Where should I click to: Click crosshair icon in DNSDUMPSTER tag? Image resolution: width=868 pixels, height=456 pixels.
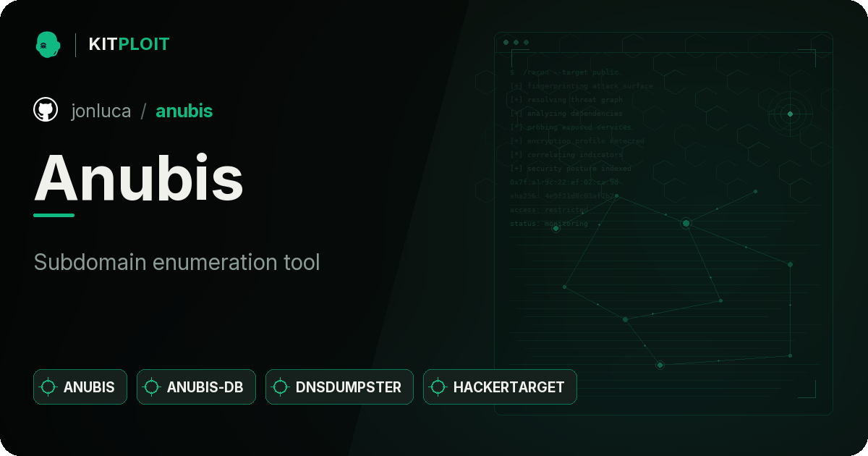click(281, 387)
